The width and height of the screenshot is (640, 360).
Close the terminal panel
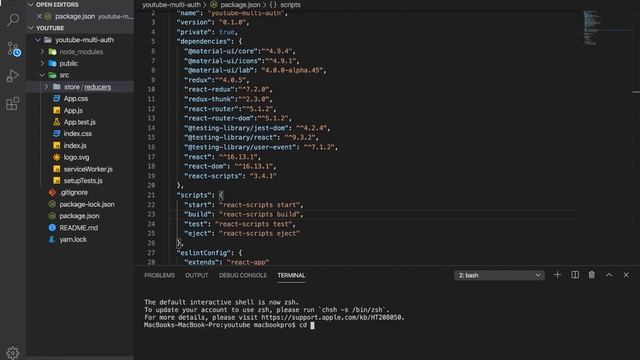pyautogui.click(x=626, y=275)
